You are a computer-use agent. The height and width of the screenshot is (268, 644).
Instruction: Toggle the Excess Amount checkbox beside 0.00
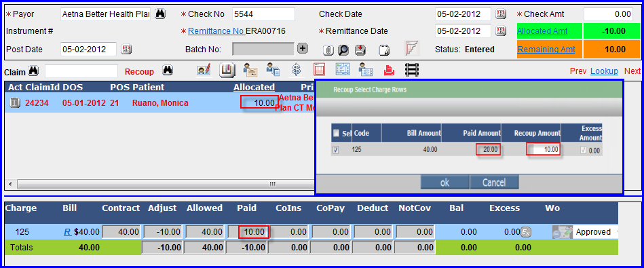[x=583, y=151]
